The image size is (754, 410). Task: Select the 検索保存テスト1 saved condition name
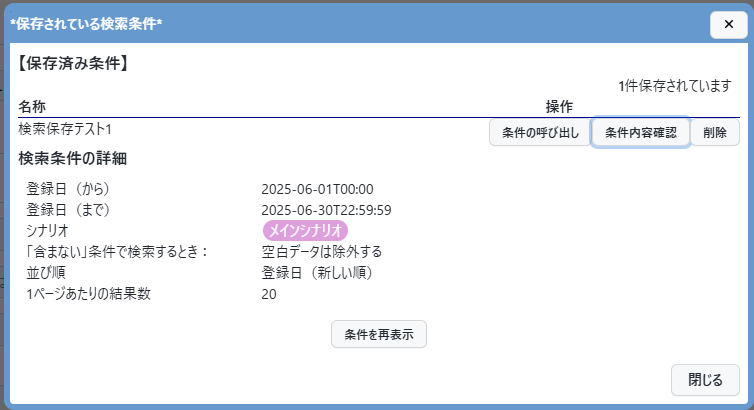pos(65,129)
